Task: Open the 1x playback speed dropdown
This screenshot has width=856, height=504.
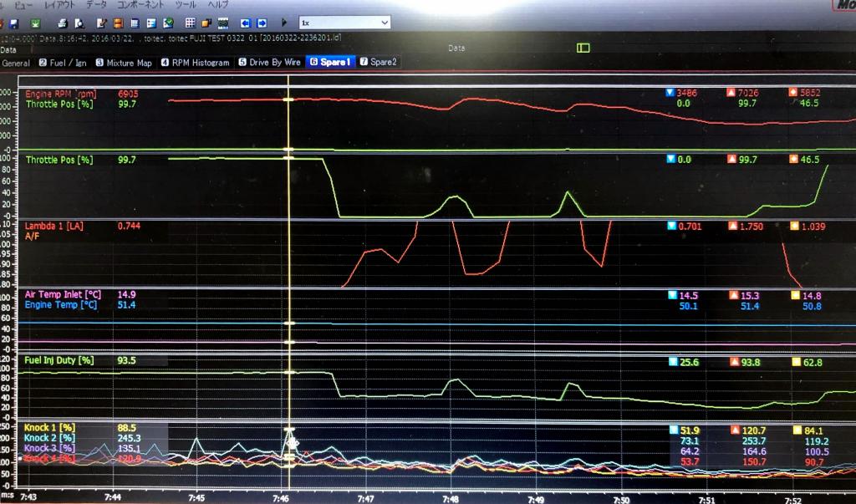Action: (344, 23)
